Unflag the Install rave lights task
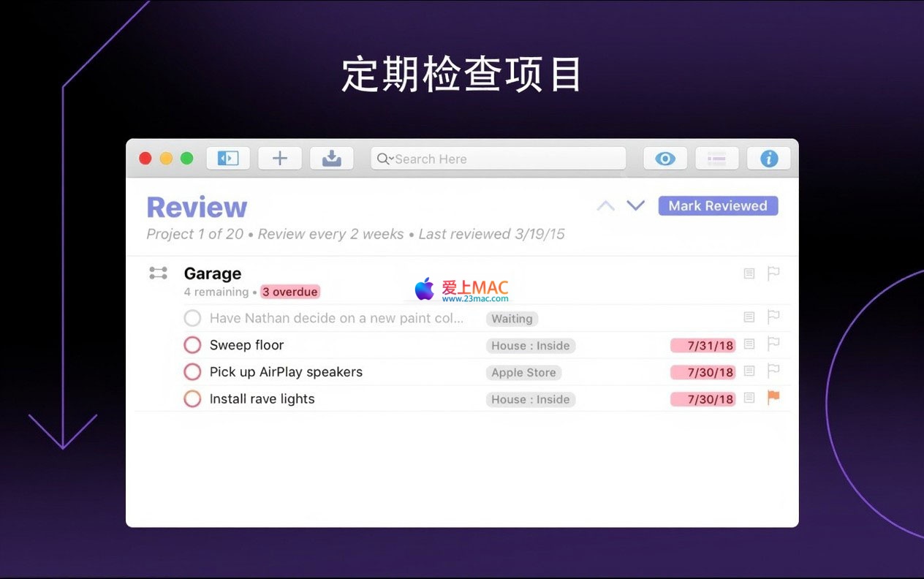This screenshot has width=924, height=579. pyautogui.click(x=773, y=398)
